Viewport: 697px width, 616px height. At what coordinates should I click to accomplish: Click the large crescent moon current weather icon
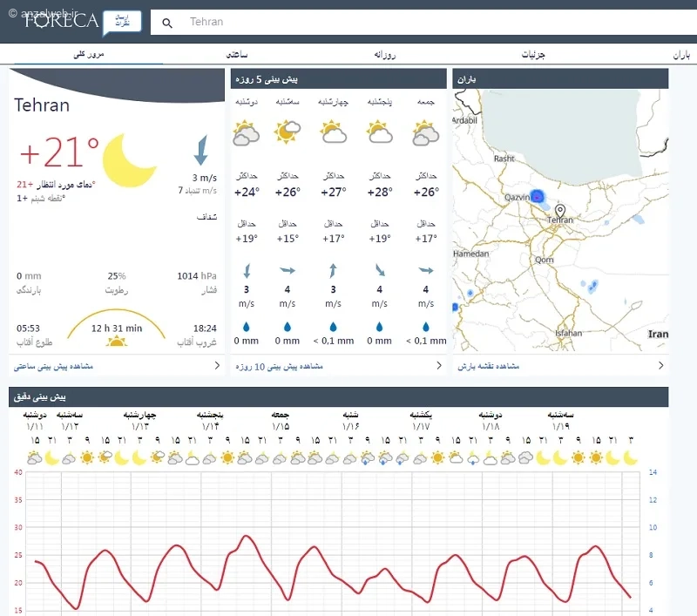(x=128, y=160)
